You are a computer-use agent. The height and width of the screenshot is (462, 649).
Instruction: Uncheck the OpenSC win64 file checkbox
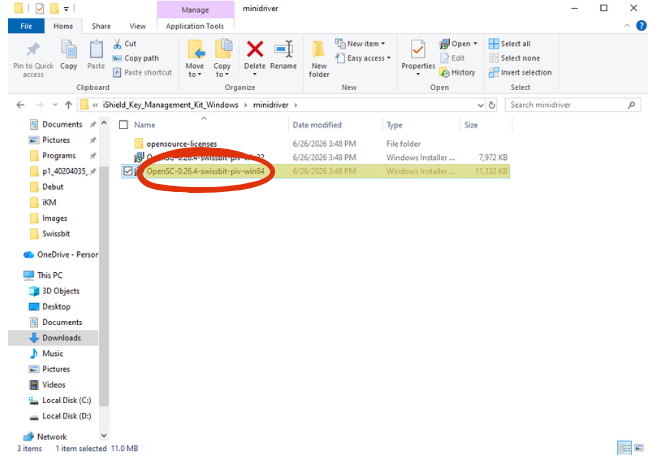coord(128,171)
